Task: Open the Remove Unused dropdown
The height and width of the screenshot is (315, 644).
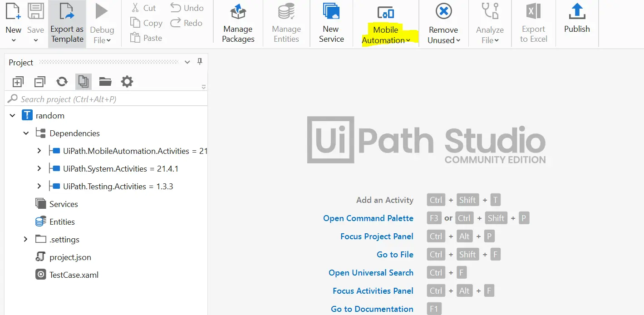Action: pos(444,35)
